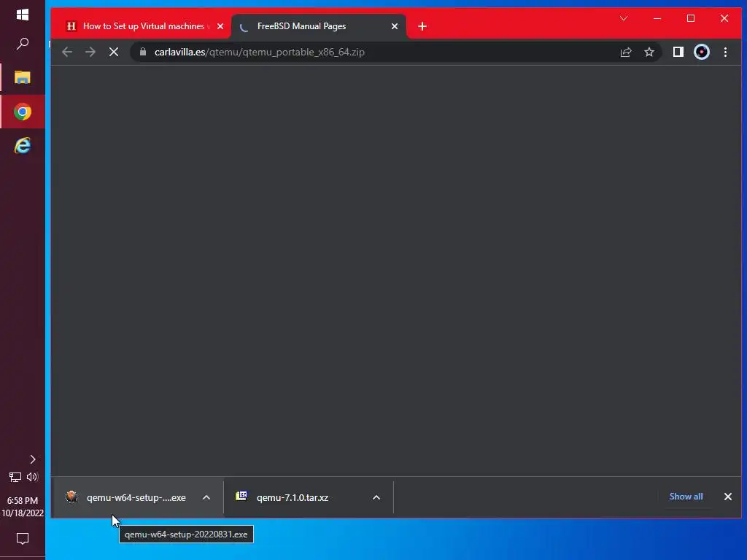The height and width of the screenshot is (560, 747).
Task: Open Windows search magnifier icon
Action: (x=23, y=44)
